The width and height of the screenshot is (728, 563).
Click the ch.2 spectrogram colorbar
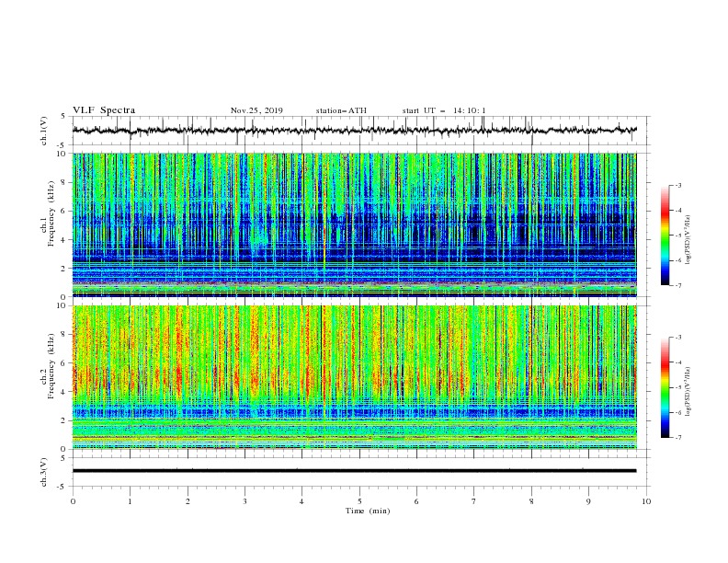click(665, 387)
